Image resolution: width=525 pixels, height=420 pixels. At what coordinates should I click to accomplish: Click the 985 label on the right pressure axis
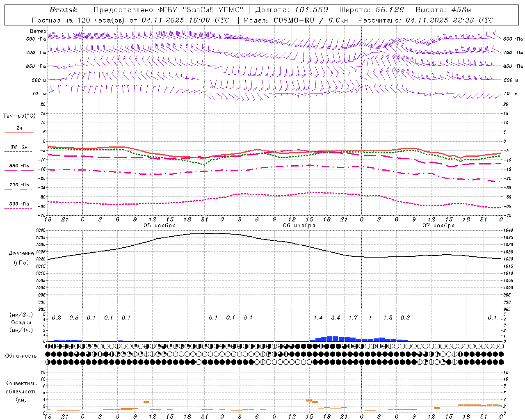[x=508, y=309]
